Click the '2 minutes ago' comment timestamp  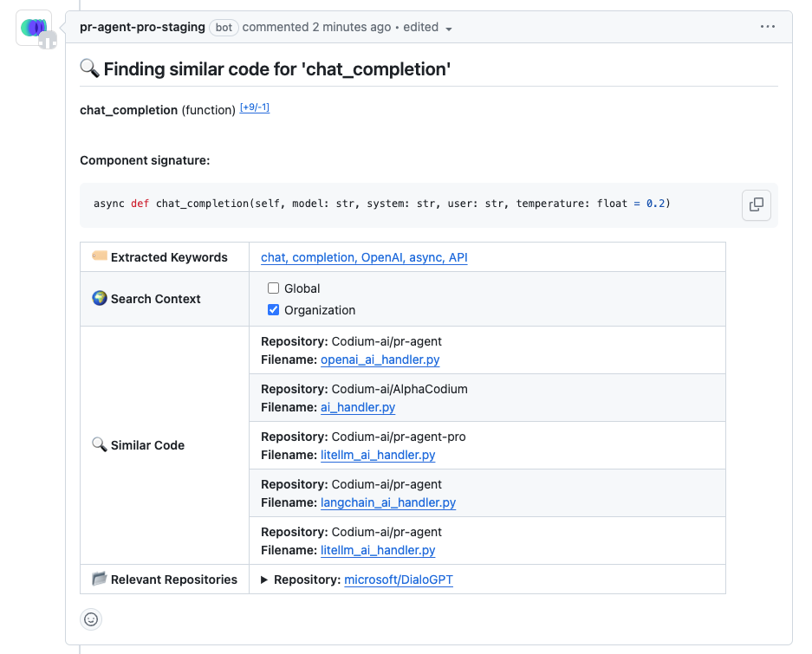(x=354, y=27)
